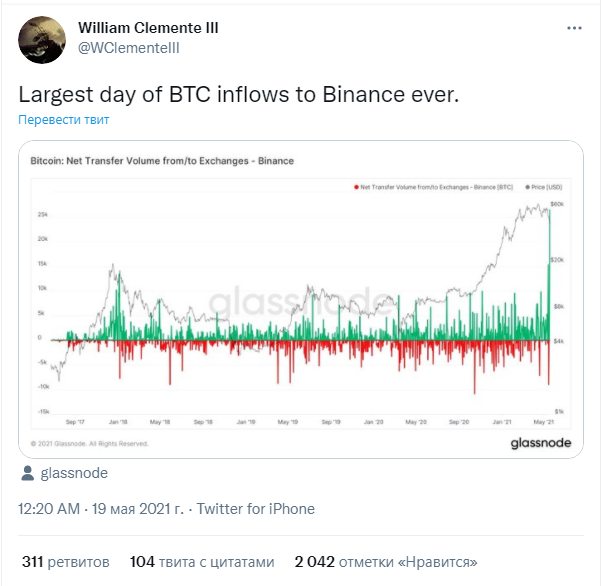The height and width of the screenshot is (586, 602).
Task: View the 104 твита с цитатами
Action: [x=202, y=562]
